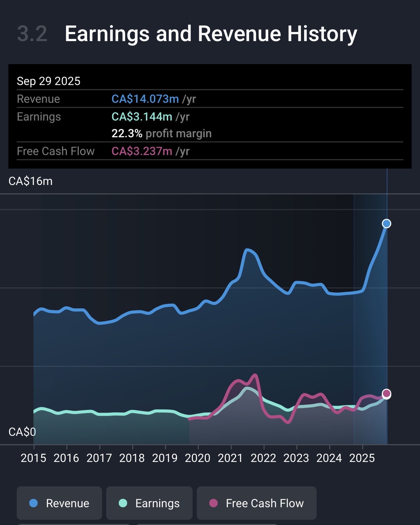
Task: Tap the pink dot in Free Cash Flow legend
Action: coord(213,503)
